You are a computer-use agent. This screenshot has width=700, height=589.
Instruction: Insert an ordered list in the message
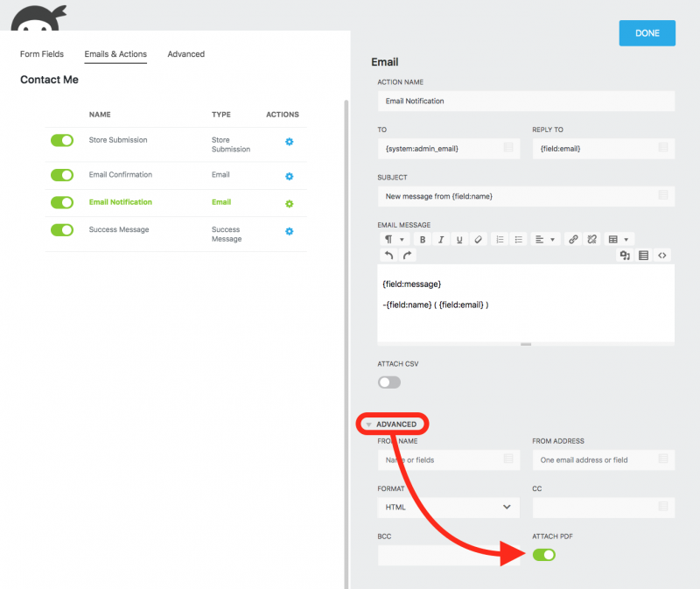[498, 240]
